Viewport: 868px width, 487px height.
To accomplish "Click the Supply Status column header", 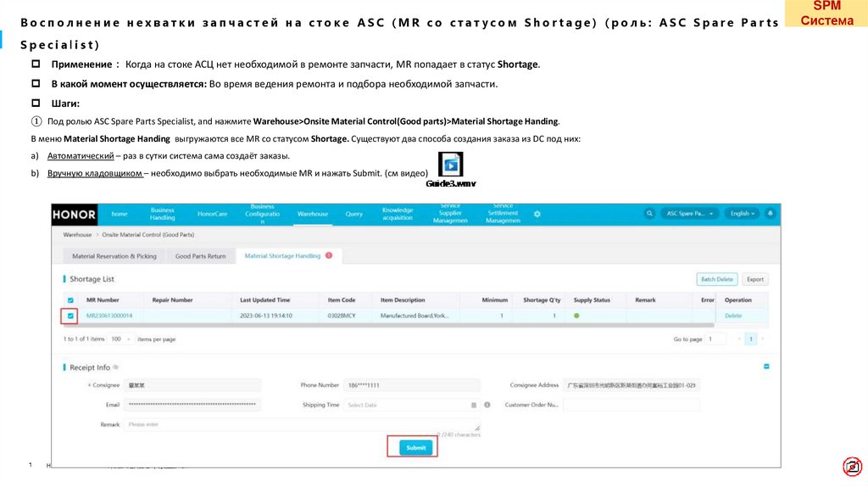I will pyautogui.click(x=592, y=299).
